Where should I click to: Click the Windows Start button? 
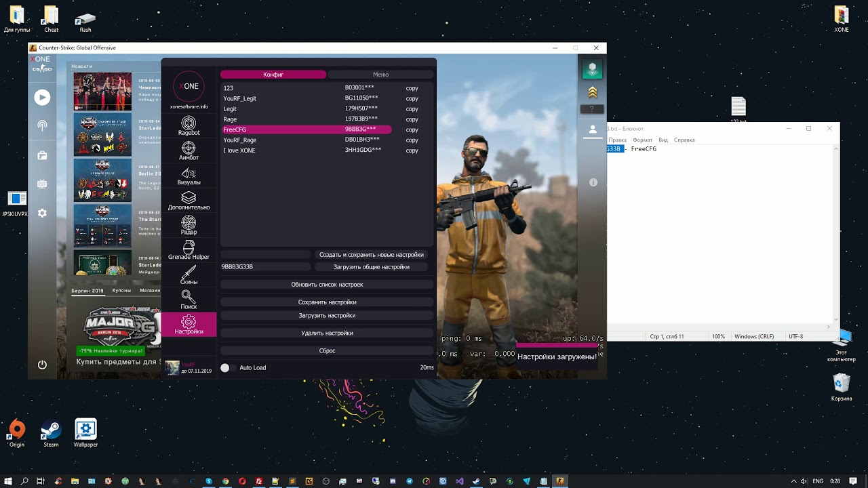pos(8,481)
